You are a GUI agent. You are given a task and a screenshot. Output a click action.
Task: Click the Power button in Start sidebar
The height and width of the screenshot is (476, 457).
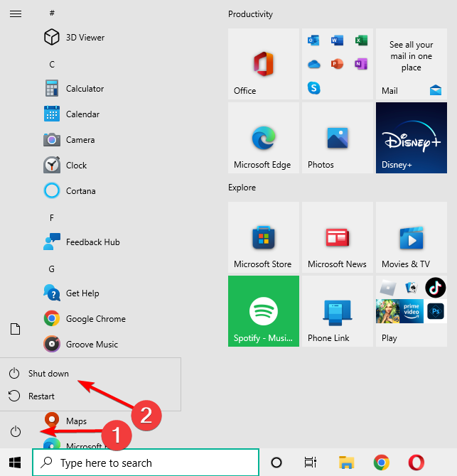(16, 431)
